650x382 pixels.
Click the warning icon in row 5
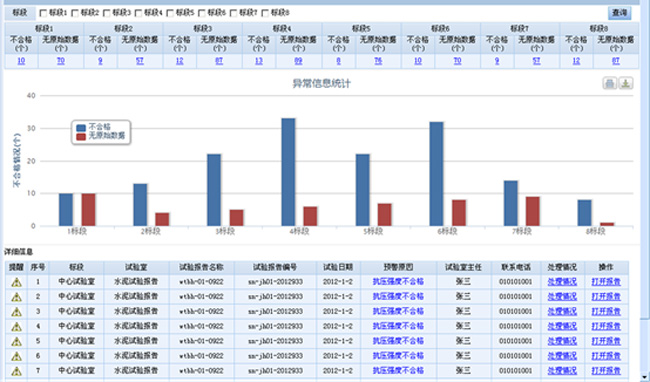pyautogui.click(x=16, y=342)
